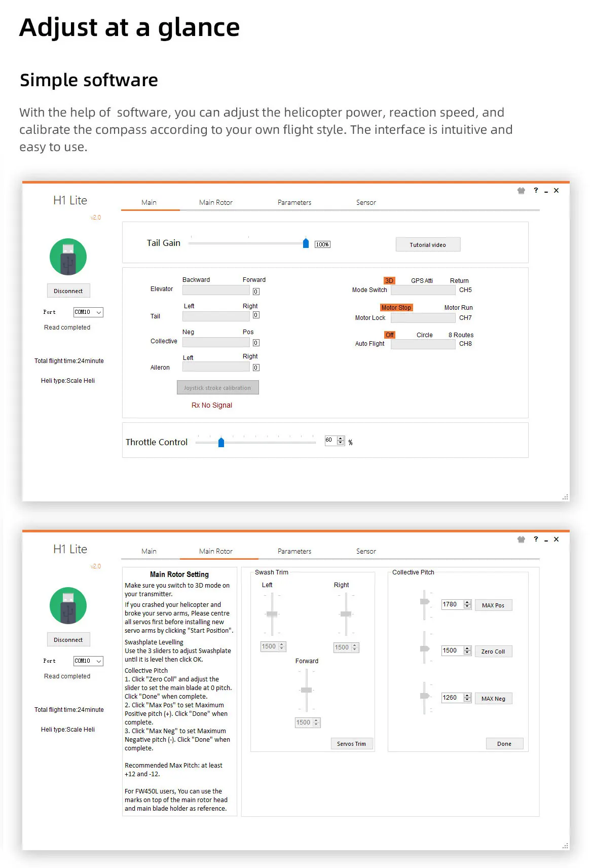Click the green USB connection icon in the lower window
This screenshot has height=868, width=592.
[68, 606]
